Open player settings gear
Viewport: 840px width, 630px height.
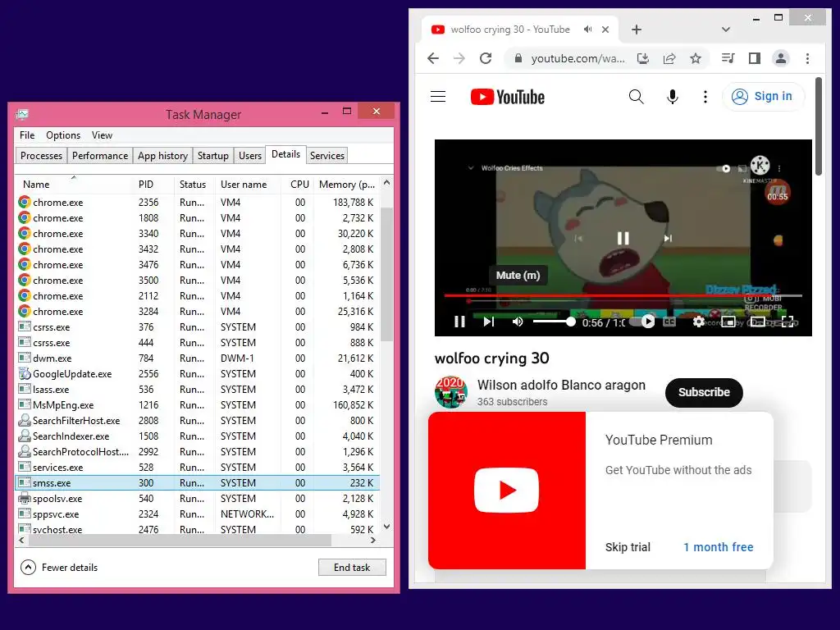[699, 322]
